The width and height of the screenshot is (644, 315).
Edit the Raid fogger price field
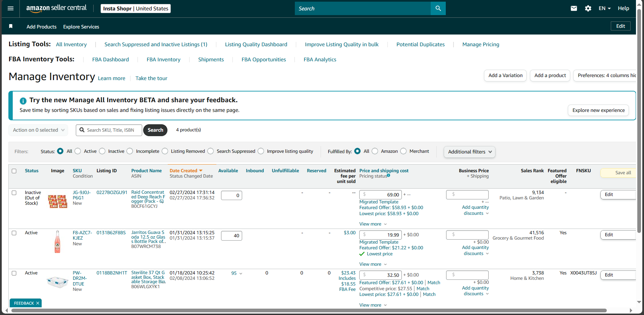pyautogui.click(x=380, y=195)
